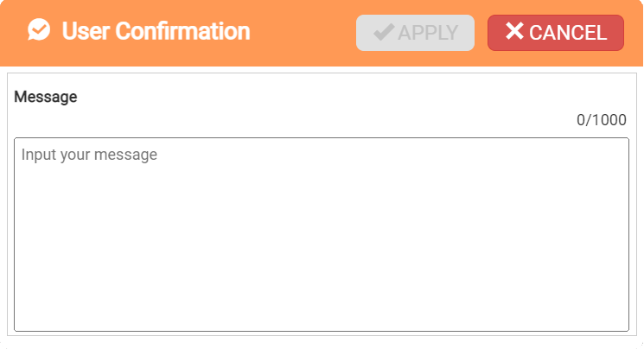Click the orange header bar empty area
The width and height of the screenshot is (644, 349).
click(303, 33)
